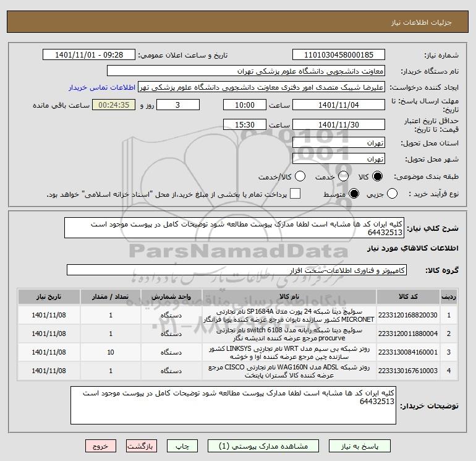The width and height of the screenshot is (476, 461).
Task: Click the تاریخ نیاز column header
Action: (49, 296)
